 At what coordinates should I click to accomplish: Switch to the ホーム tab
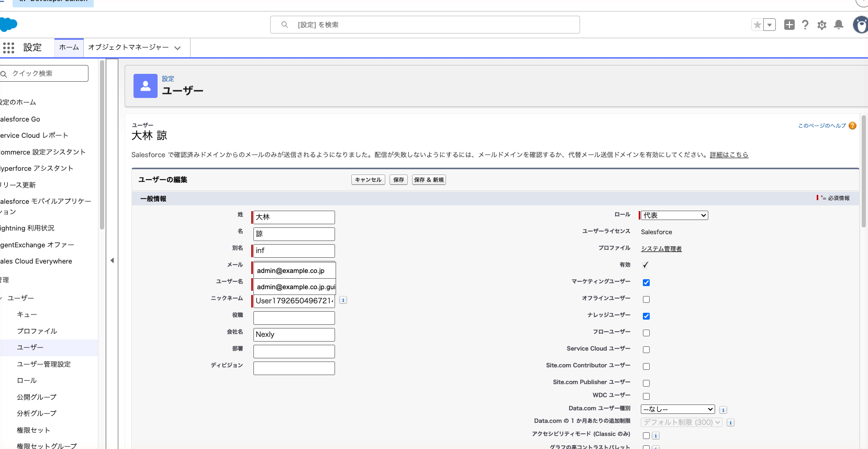coord(69,47)
